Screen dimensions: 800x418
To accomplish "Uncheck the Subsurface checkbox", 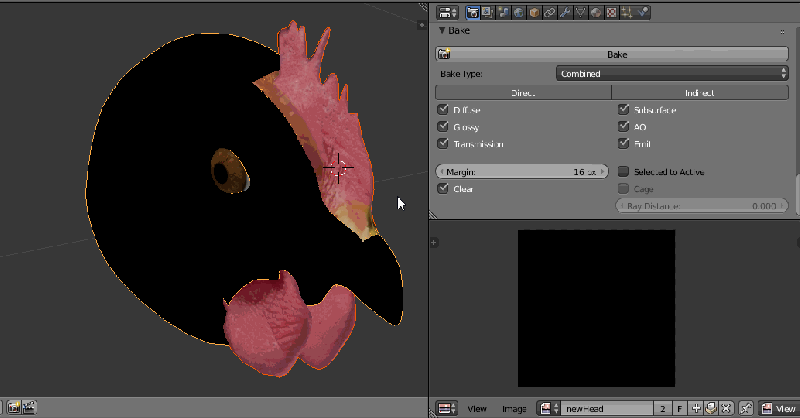I will tap(623, 110).
